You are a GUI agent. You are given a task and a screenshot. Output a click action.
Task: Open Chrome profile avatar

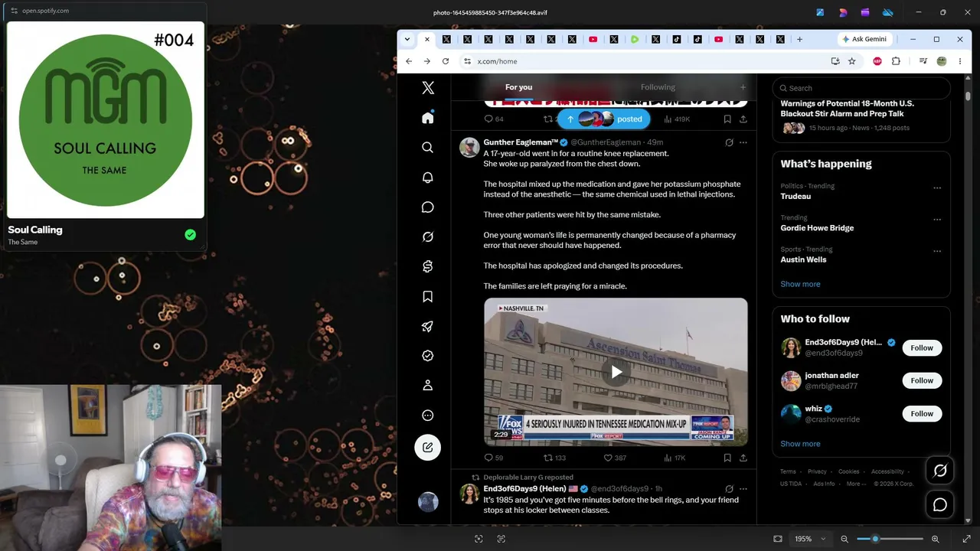click(x=942, y=61)
